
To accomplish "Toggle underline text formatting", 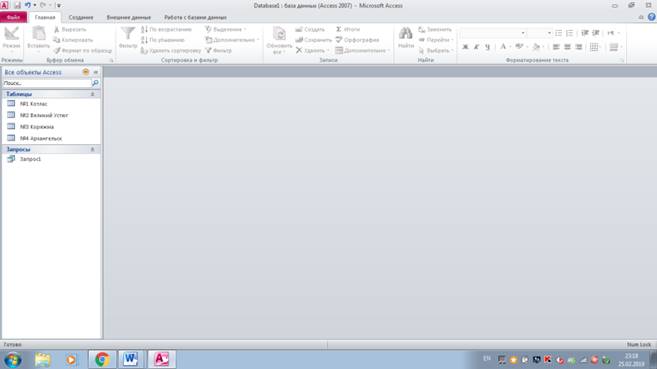I will (x=487, y=47).
